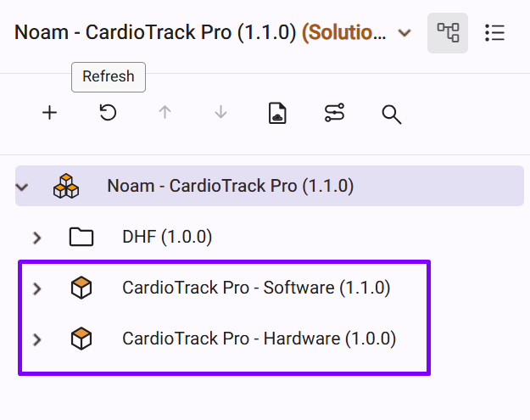Switch to the bulleted list view
The width and height of the screenshot is (530, 420).
tap(494, 33)
